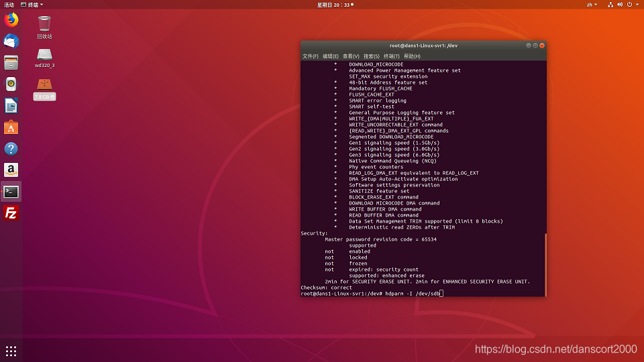Open LibreOffice Writer from the dock
This screenshot has width=644, height=362.
coord(11,106)
